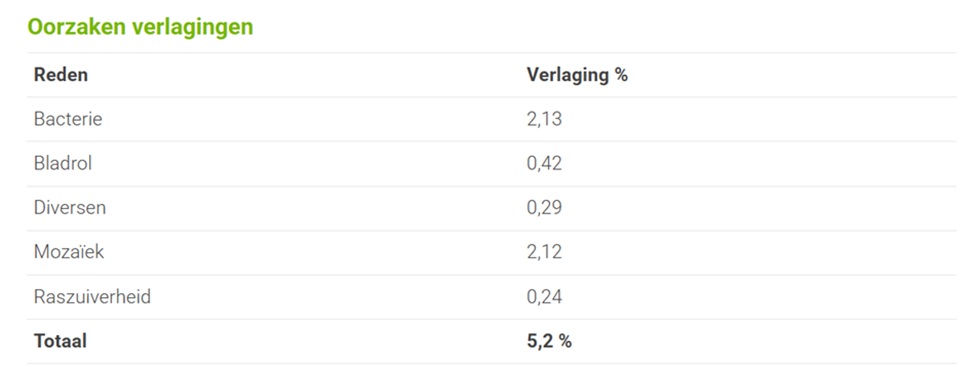Click the 'Oorzaken verlagingen' heading
The height and width of the screenshot is (370, 979).
click(x=140, y=28)
